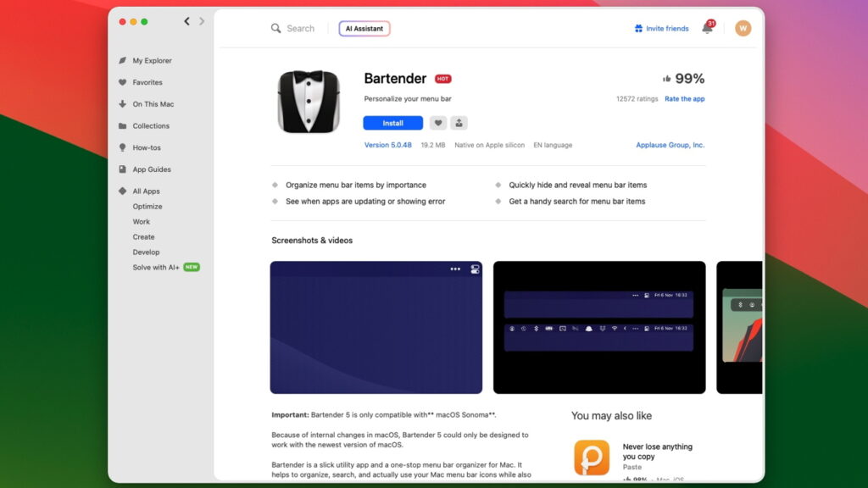Select the Optimize subcategory
The width and height of the screenshot is (868, 488).
coord(147,207)
